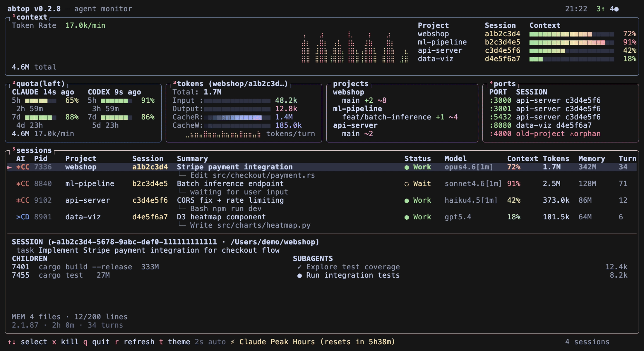Click green Work status dot for webshop session

[407, 168]
